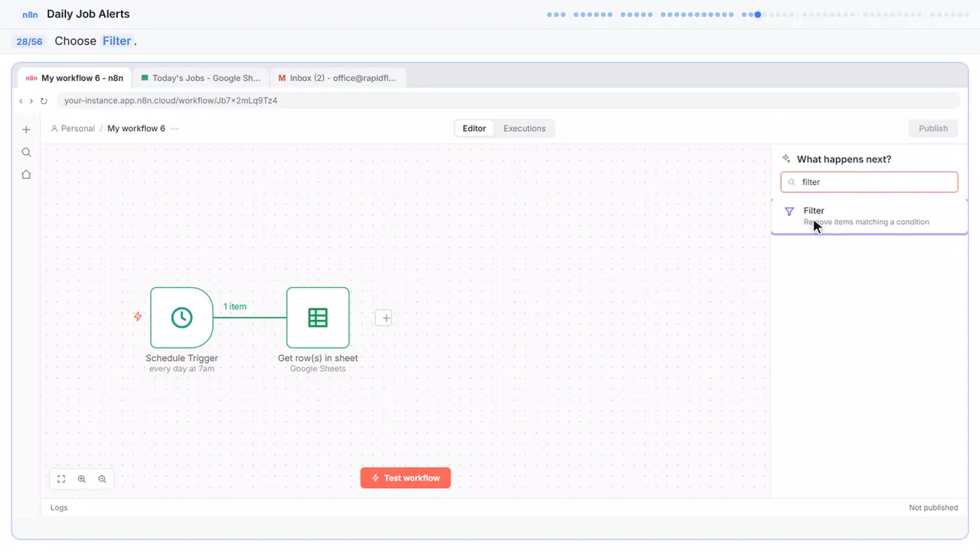Viewport: 980px width, 551px height.
Task: Switch to the Editor tab
Action: click(x=474, y=129)
